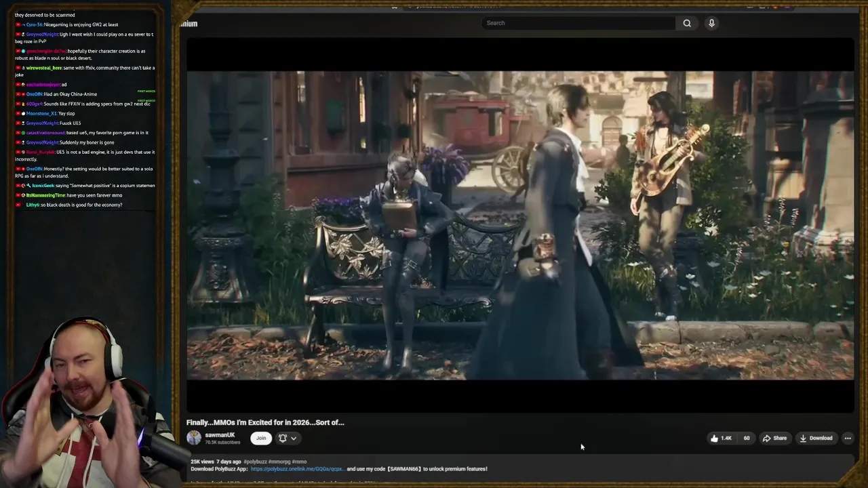Click the #mmo hashtag

coord(299,462)
